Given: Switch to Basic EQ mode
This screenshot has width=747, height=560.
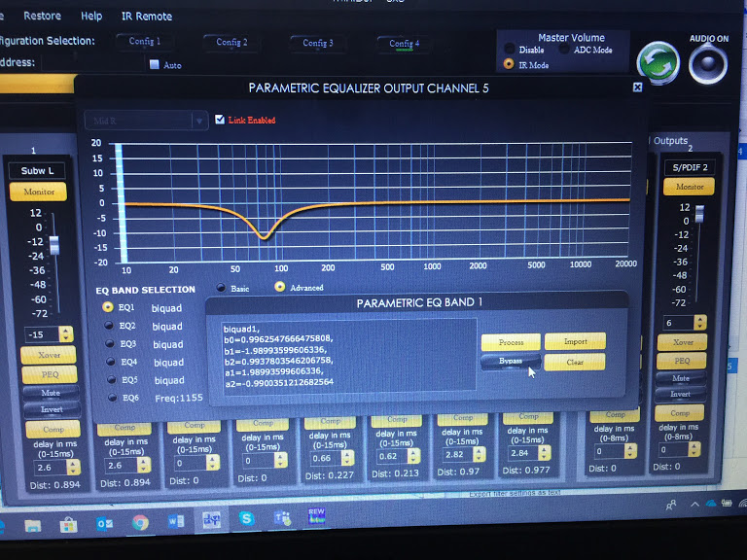Looking at the screenshot, I should click(221, 287).
